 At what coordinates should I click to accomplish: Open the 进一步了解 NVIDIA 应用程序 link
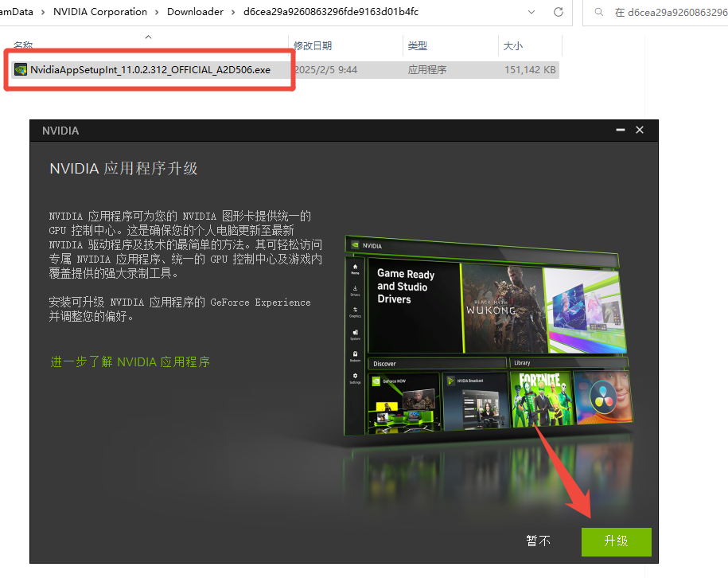point(130,361)
